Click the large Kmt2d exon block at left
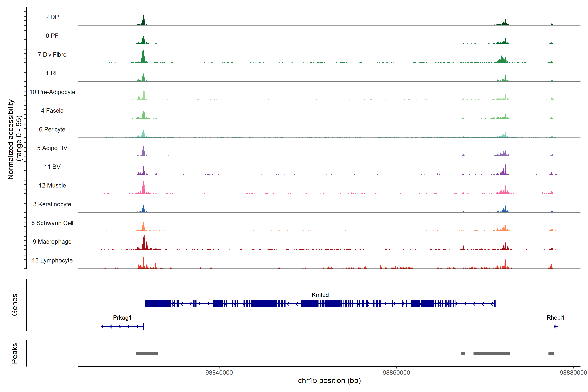This screenshot has height=392, width=588. (x=158, y=304)
